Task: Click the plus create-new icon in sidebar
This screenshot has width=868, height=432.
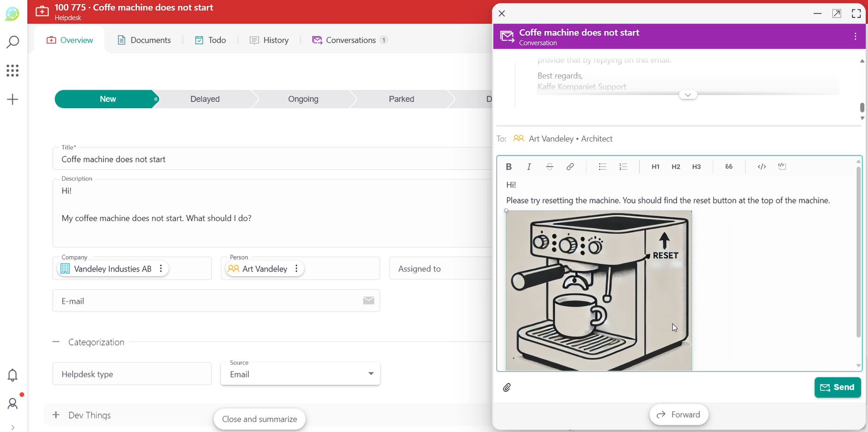Action: 12,99
